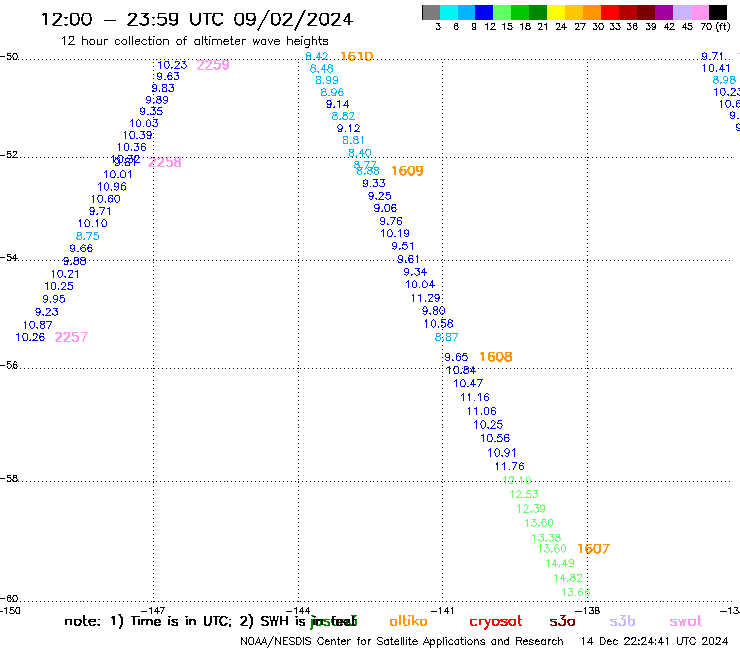Click the orange pass number 1609

[x=407, y=171]
